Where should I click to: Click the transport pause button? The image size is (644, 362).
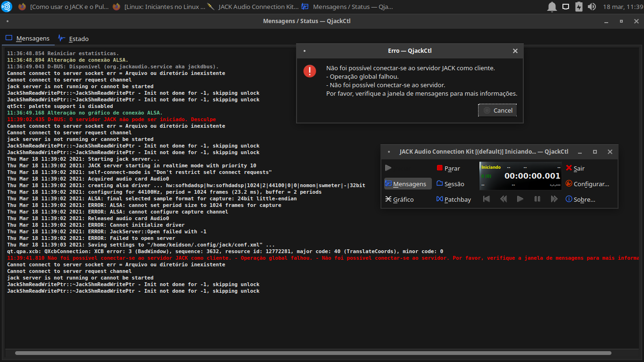pos(537,199)
